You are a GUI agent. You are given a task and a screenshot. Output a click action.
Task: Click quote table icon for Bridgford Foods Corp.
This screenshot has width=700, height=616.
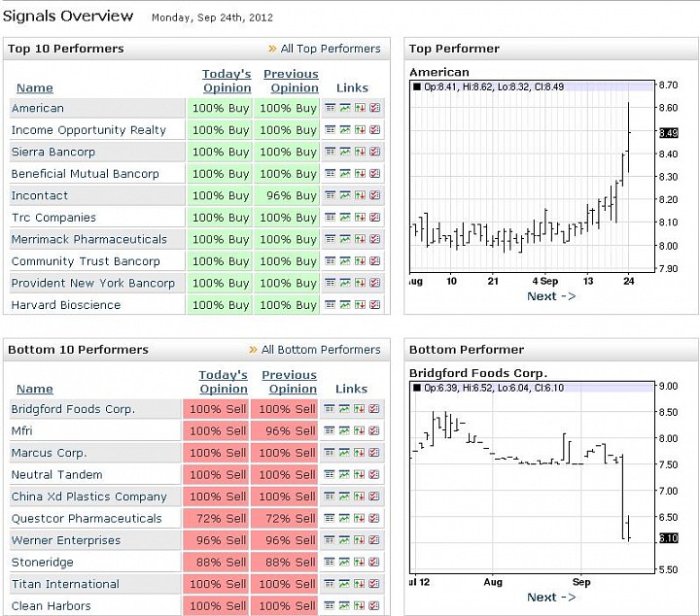click(329, 409)
